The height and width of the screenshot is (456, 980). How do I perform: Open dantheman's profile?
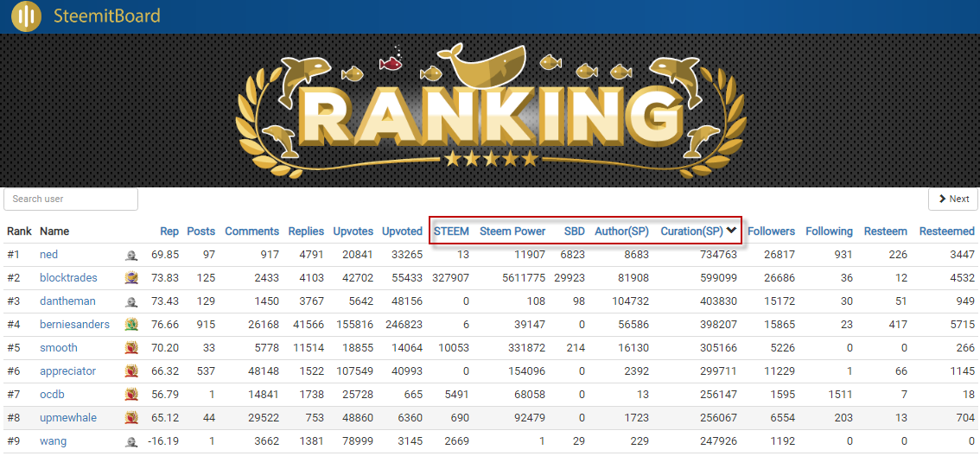click(x=67, y=301)
